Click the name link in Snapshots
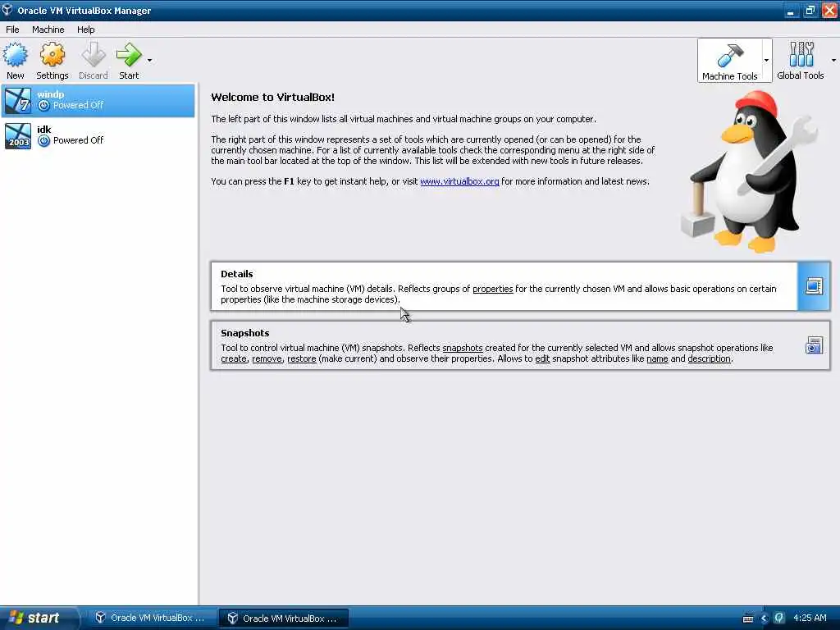The image size is (840, 630). [x=657, y=358]
